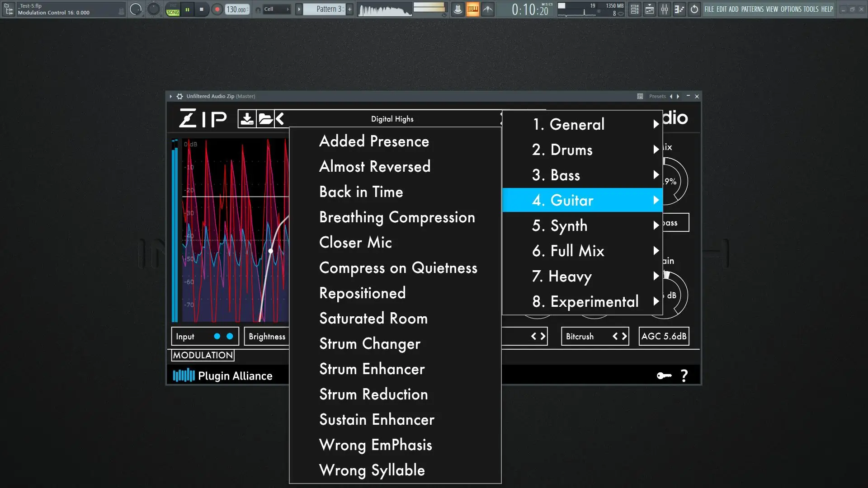This screenshot has height=488, width=868.
Task: Click the Bitcrush next arrow
Action: click(x=624, y=336)
